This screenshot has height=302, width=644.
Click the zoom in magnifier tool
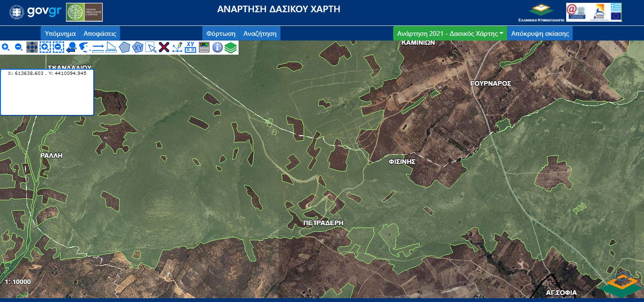click(x=6, y=47)
